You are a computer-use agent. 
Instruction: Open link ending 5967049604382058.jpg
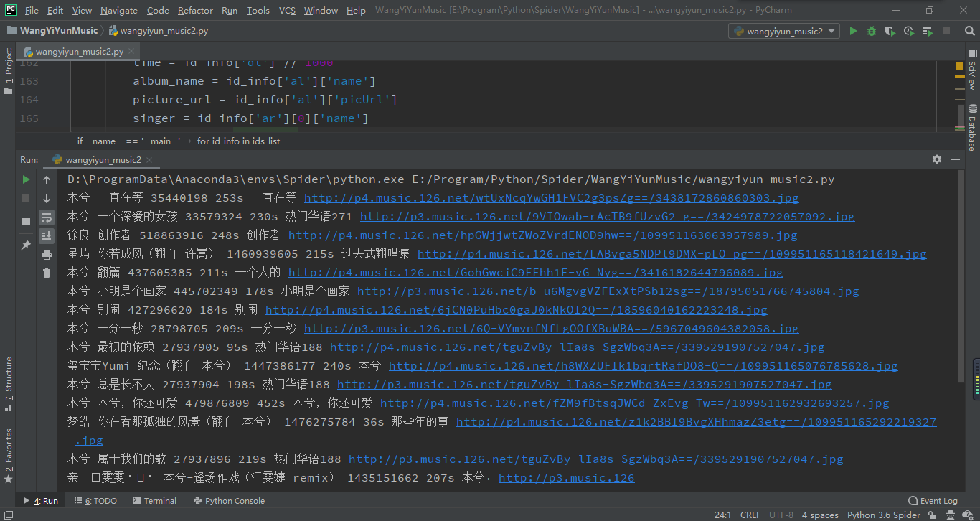click(x=551, y=329)
